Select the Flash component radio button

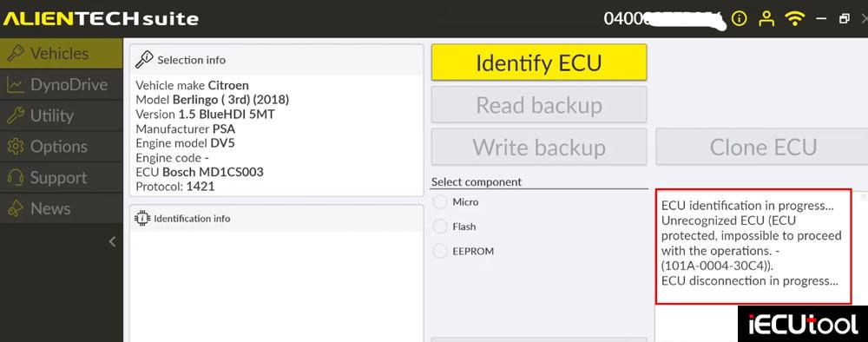(x=440, y=227)
